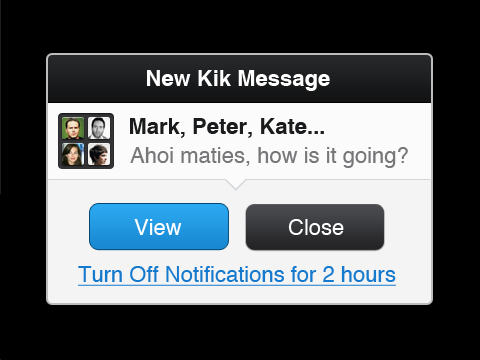Image resolution: width=480 pixels, height=360 pixels.
Task: Click the 'New Kik Message' header title
Action: tap(238, 79)
